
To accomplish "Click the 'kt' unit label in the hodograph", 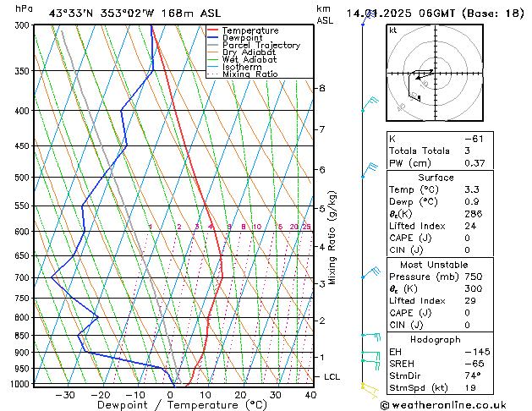I will (x=393, y=30).
